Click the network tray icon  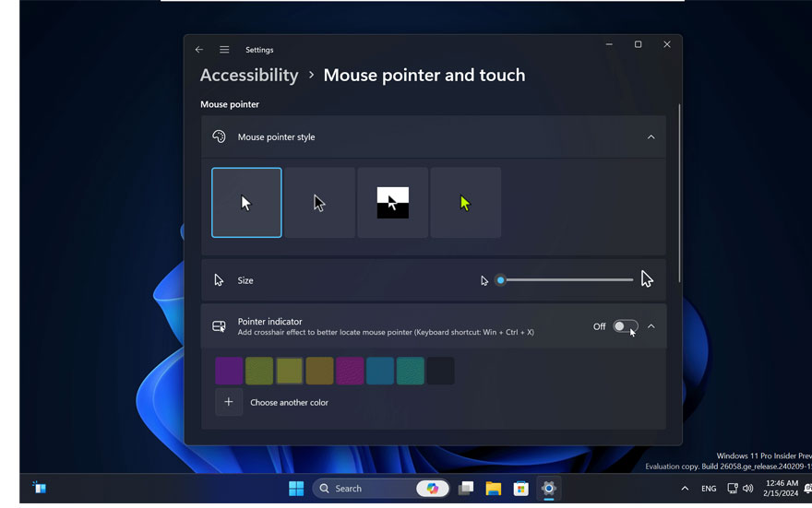tap(733, 489)
